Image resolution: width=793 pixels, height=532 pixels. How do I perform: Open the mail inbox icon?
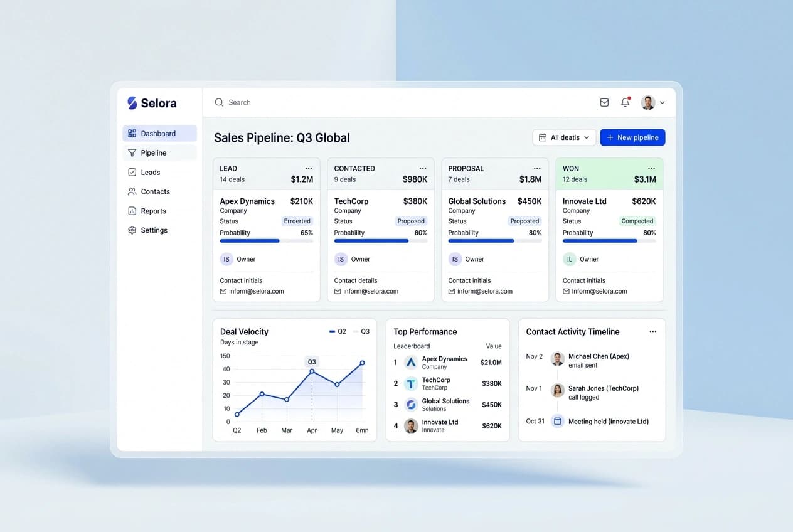tap(604, 102)
